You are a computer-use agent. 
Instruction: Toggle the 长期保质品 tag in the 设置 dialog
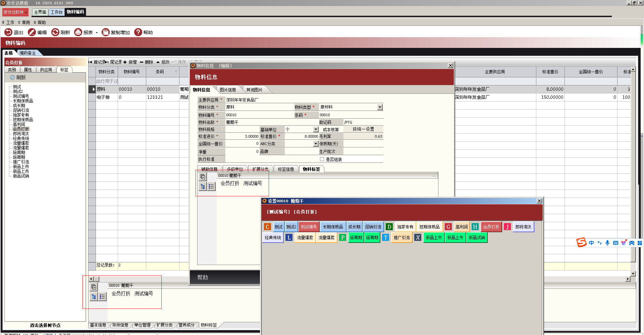point(333,227)
